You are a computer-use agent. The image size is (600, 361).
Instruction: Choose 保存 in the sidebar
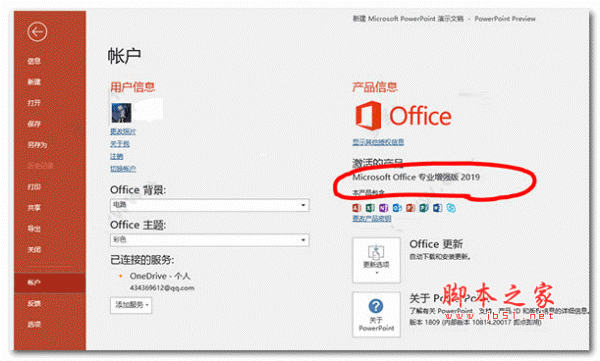[34, 124]
